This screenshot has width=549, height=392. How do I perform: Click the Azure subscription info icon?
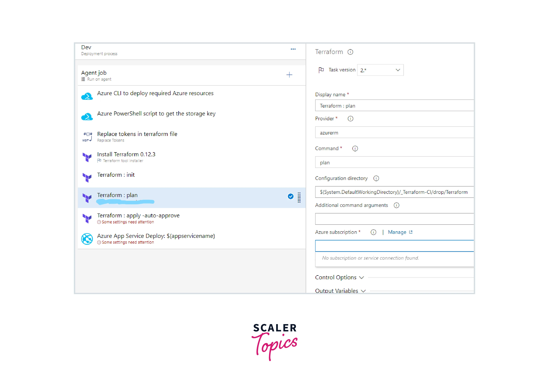coord(373,232)
